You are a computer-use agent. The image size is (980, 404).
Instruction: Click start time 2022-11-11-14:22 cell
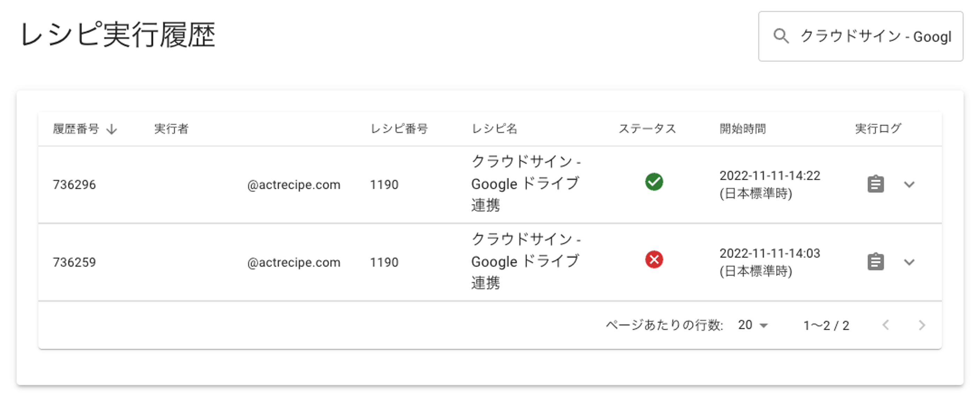(x=770, y=185)
